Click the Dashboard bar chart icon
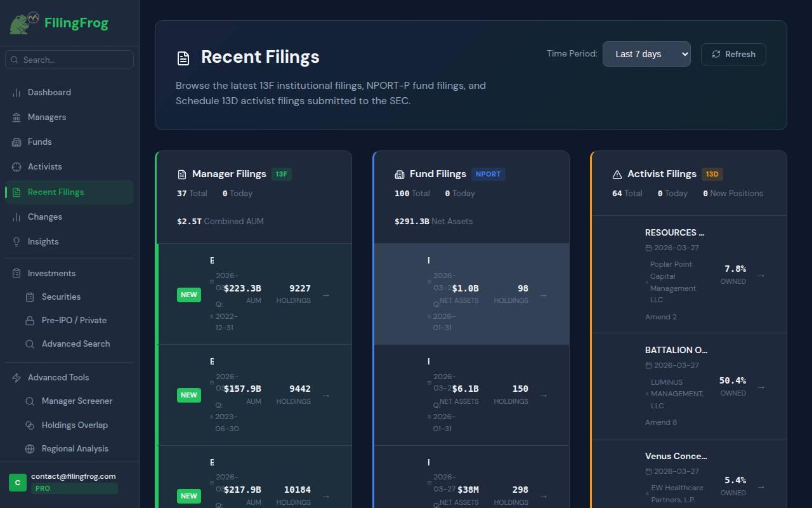812x508 pixels. [x=16, y=93]
